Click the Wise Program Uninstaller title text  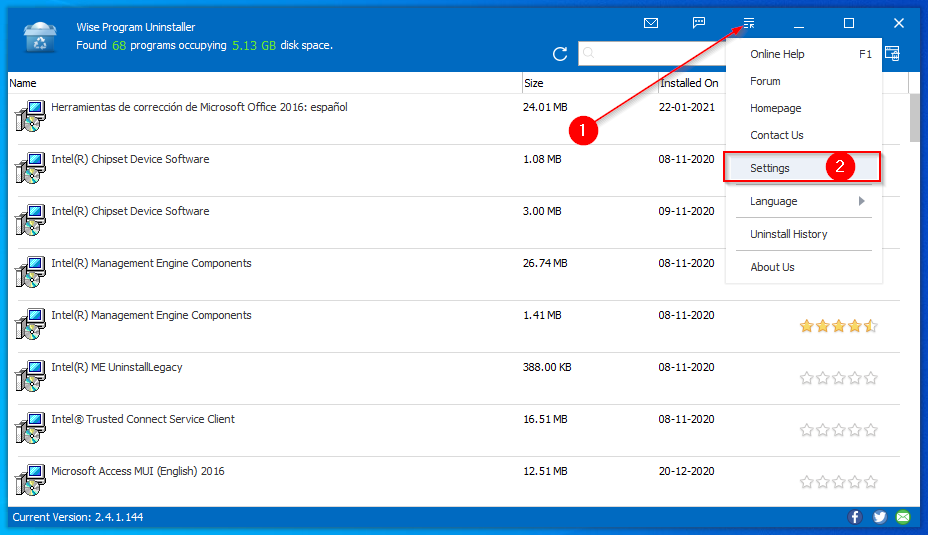click(x=136, y=27)
